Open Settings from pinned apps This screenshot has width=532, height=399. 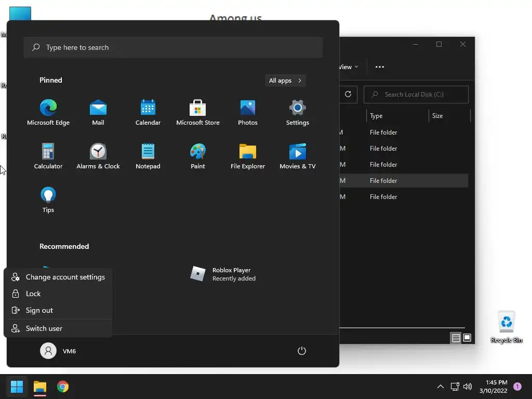(x=298, y=113)
